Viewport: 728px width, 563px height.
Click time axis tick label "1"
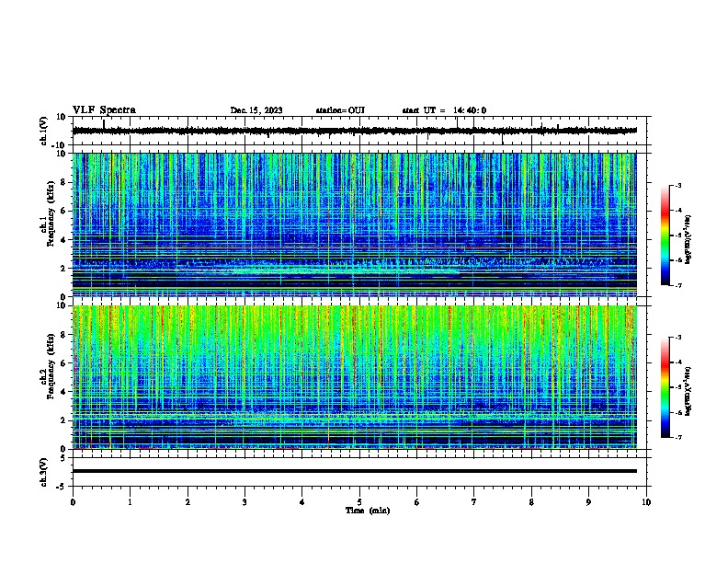click(131, 502)
